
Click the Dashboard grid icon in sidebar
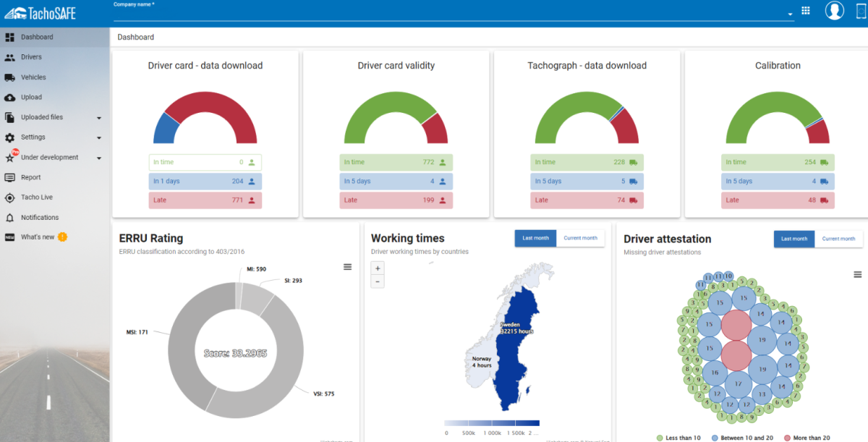(x=9, y=37)
